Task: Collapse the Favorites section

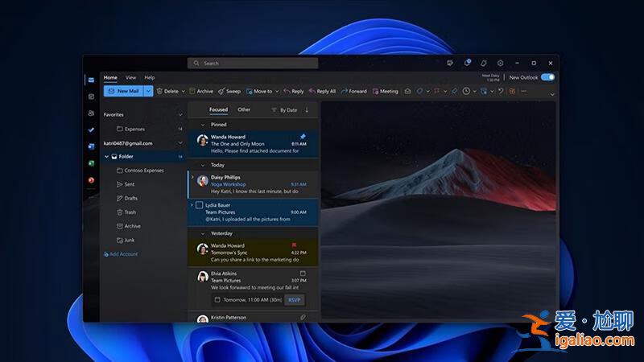Action: point(180,114)
